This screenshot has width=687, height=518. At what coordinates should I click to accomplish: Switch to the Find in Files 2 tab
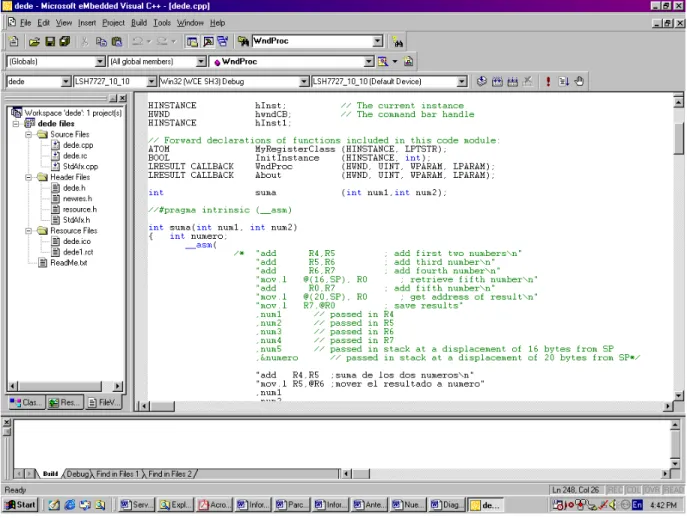pyautogui.click(x=170, y=474)
